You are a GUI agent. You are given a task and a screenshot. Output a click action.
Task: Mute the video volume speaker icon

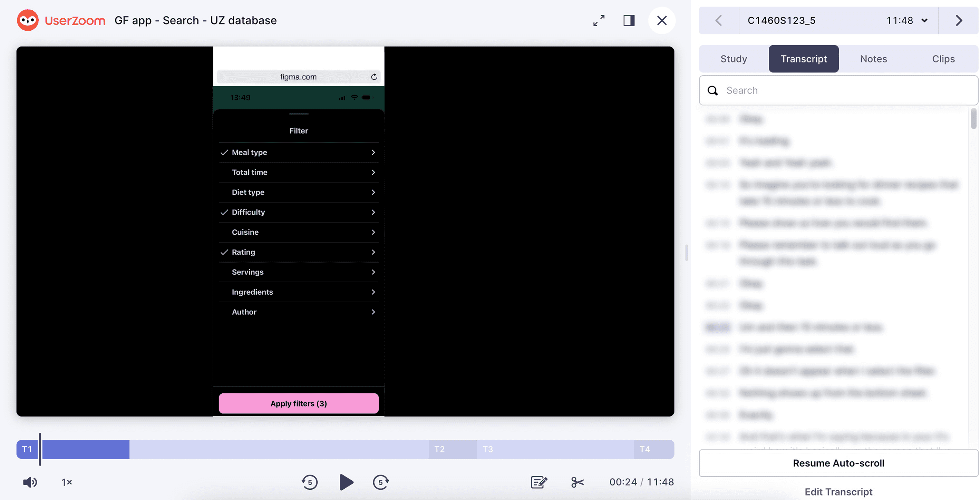(x=30, y=482)
